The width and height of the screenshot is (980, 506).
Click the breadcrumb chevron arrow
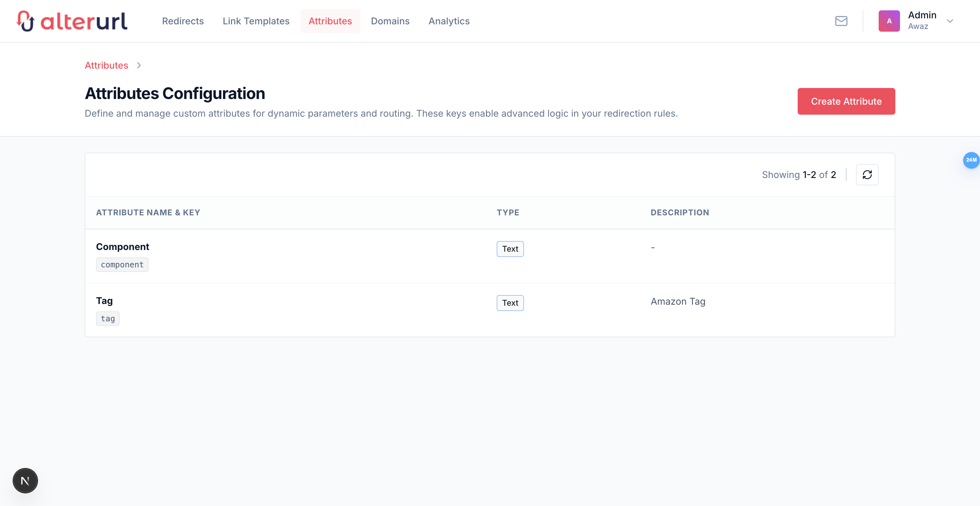[139, 65]
